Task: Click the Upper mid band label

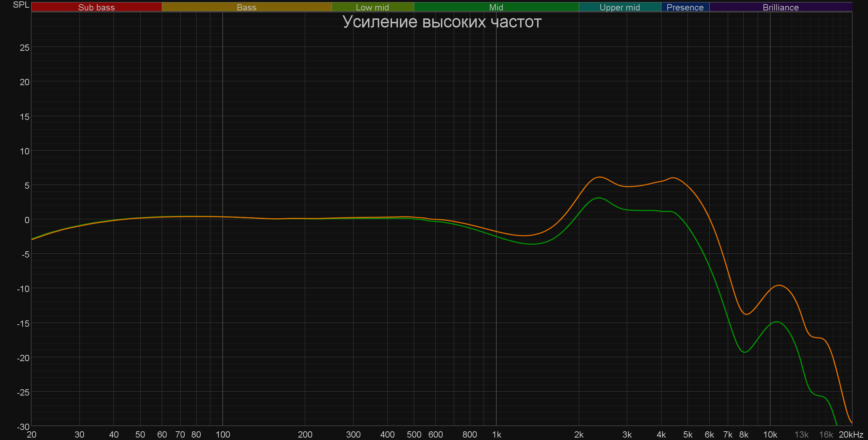Action: point(619,7)
